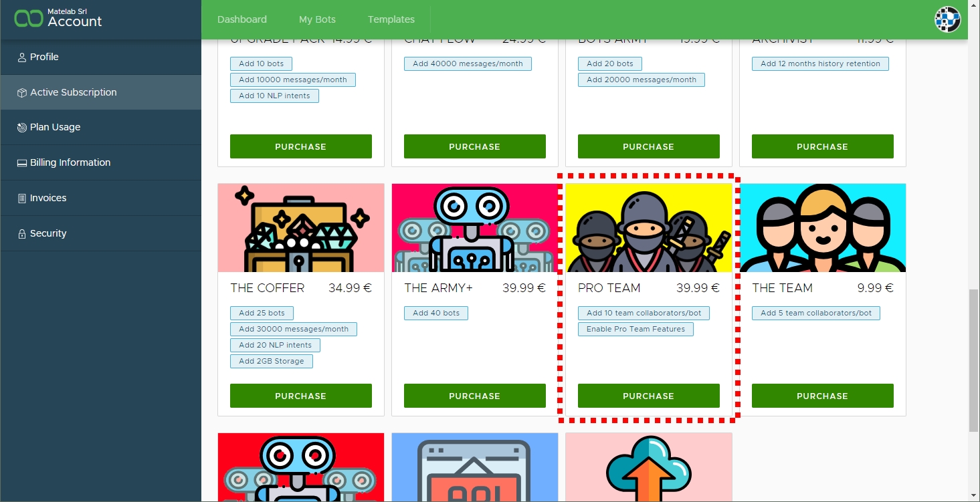Click the 'Add 20 NLP intents' tag
Image resolution: width=980 pixels, height=502 pixels.
[275, 345]
